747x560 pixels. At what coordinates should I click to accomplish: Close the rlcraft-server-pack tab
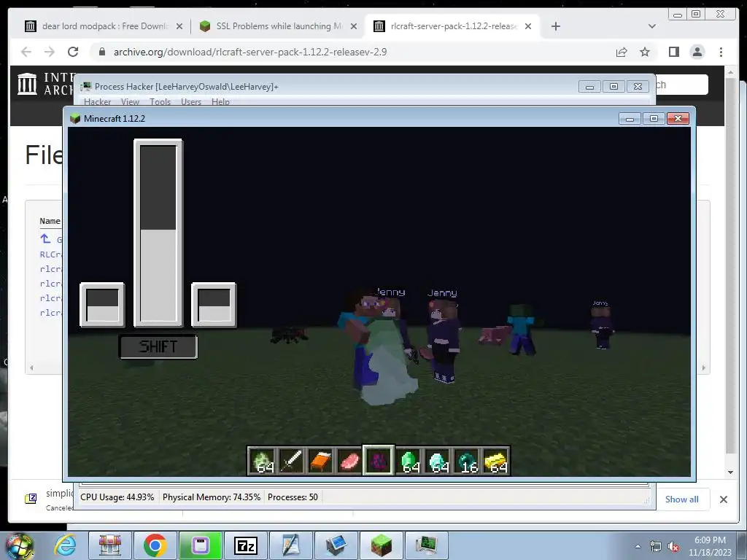pos(528,26)
